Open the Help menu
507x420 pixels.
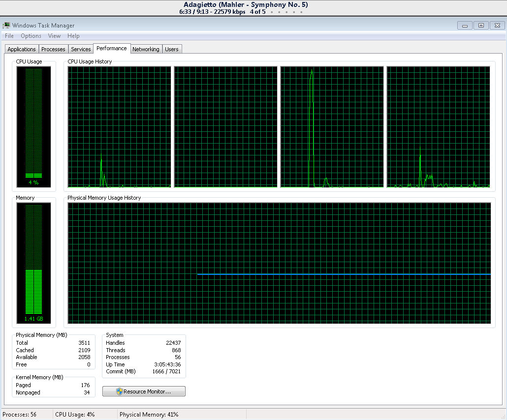click(73, 36)
